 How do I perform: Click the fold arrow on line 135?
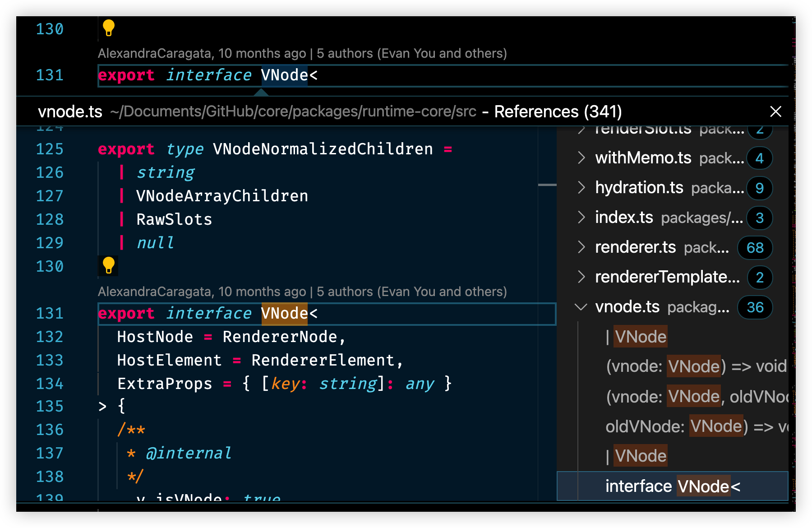[x=102, y=407]
